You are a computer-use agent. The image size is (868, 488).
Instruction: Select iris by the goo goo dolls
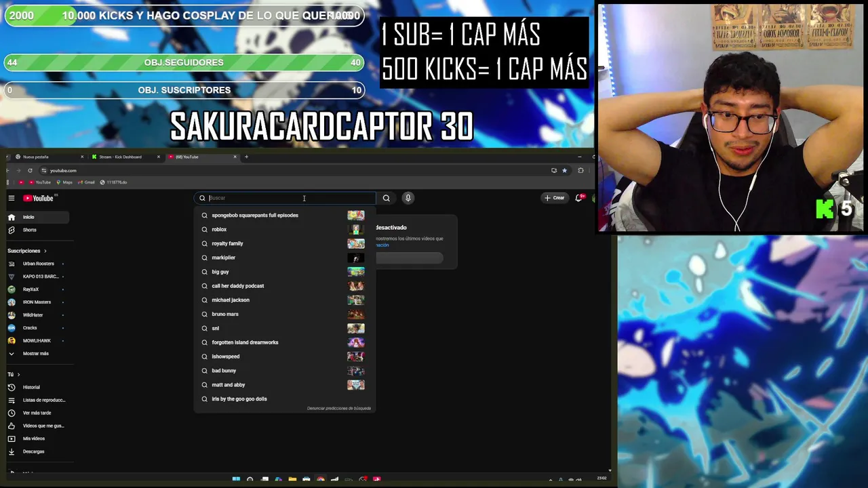coord(284,399)
